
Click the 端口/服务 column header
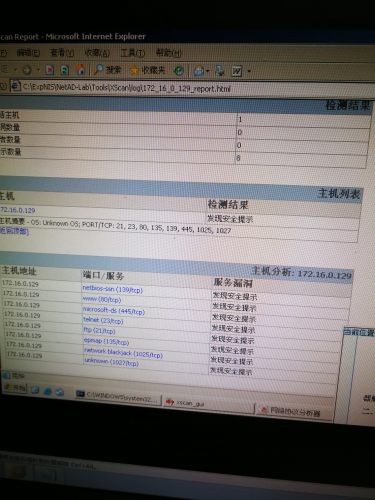tap(103, 275)
